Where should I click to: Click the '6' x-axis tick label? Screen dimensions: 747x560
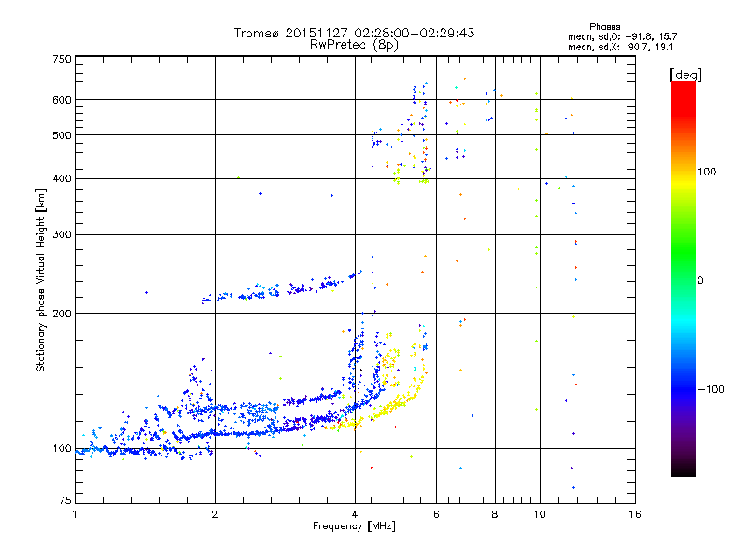tap(436, 514)
